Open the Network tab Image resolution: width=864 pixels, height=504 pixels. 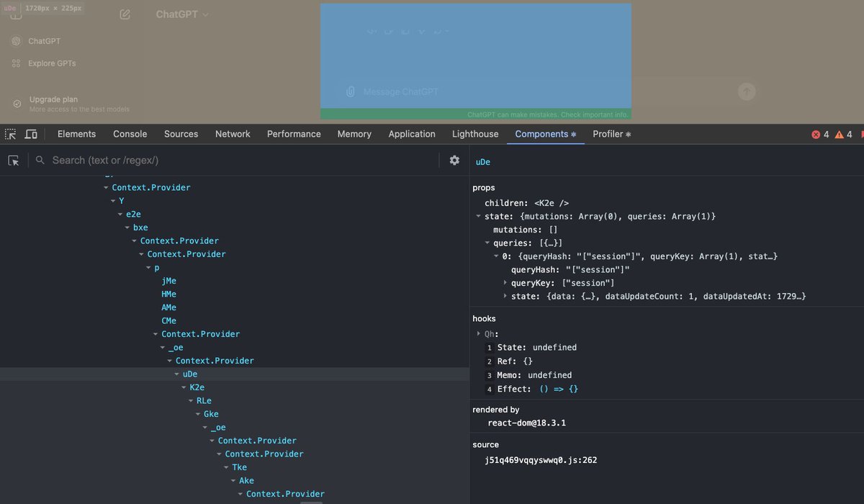233,134
